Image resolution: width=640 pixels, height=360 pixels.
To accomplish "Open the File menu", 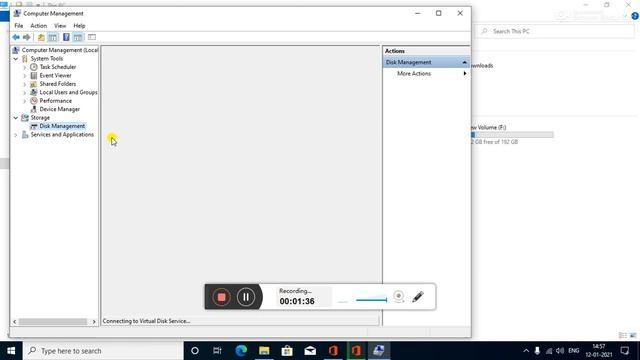I will tap(19, 26).
